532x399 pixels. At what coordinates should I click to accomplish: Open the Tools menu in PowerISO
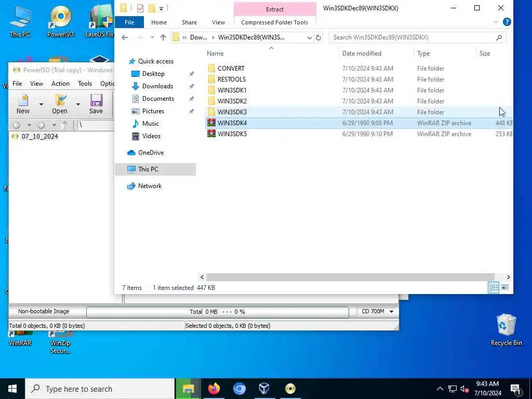pyautogui.click(x=85, y=84)
